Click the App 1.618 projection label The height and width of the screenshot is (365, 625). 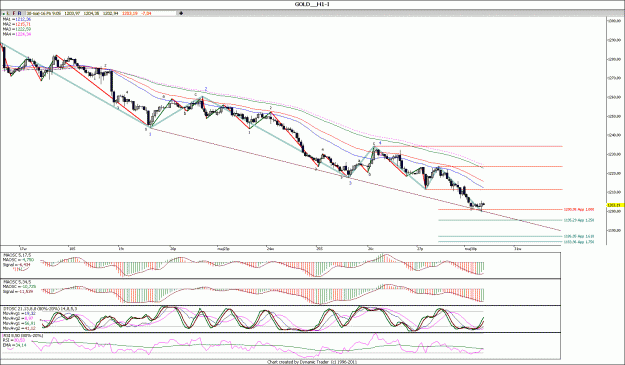coord(579,236)
